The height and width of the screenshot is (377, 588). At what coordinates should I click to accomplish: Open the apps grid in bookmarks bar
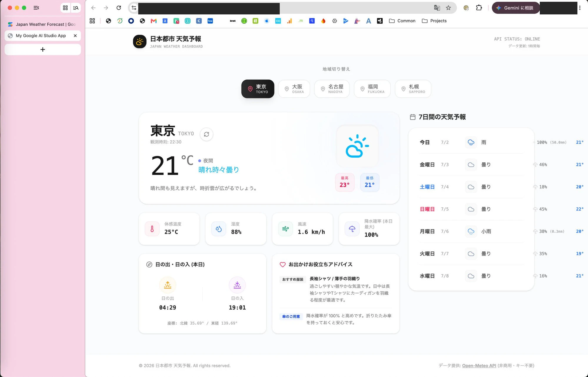pos(92,21)
